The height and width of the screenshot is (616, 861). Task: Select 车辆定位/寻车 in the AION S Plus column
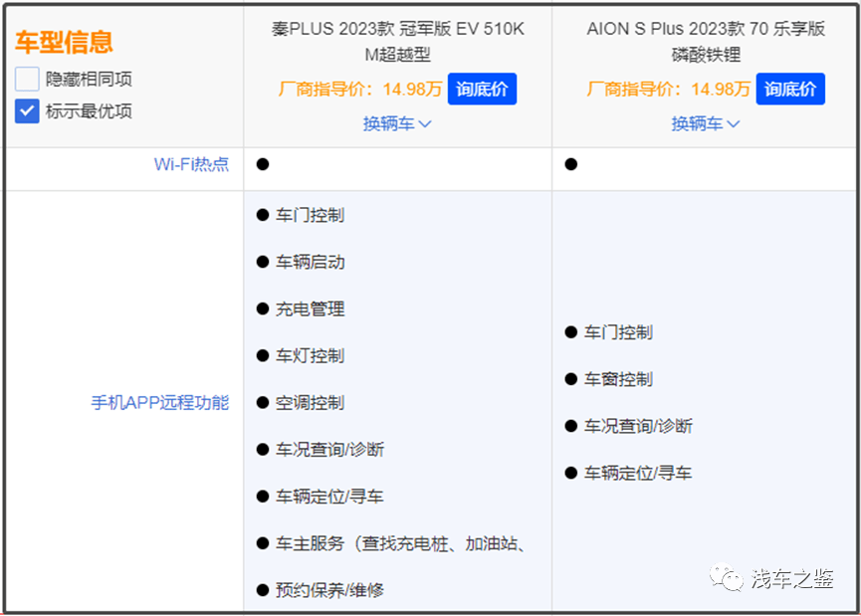638,473
